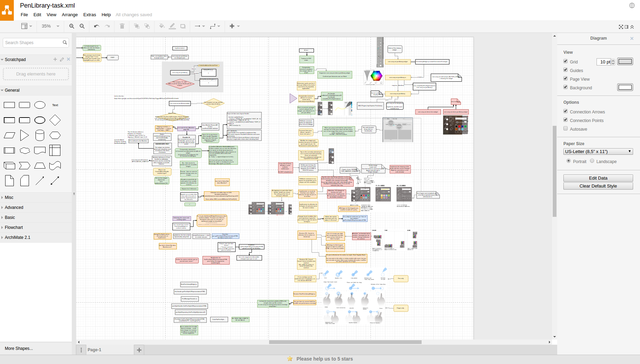The height and width of the screenshot is (364, 640).
Task: Click the Delete trash icon
Action: click(x=122, y=26)
